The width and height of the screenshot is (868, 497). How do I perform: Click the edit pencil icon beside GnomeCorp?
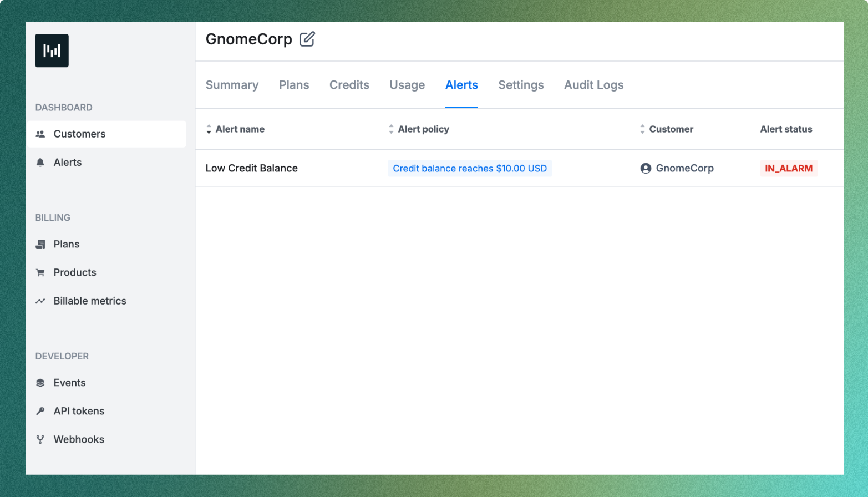tap(307, 39)
